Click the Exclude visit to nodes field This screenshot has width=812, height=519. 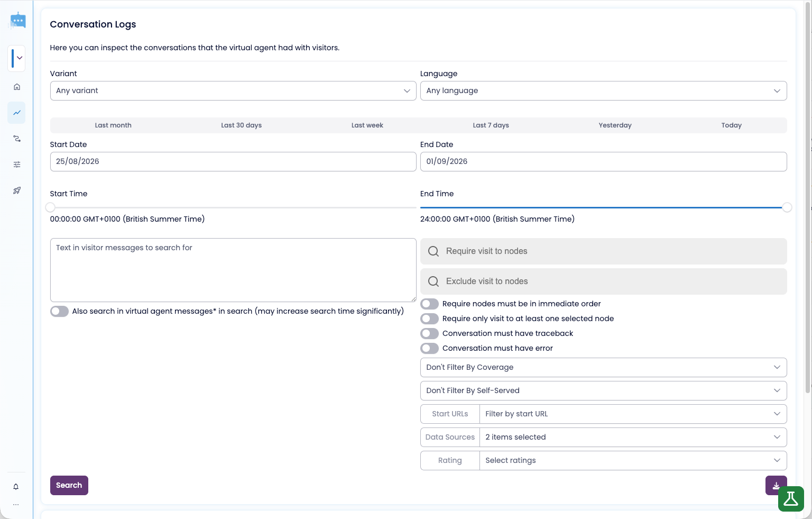click(603, 281)
